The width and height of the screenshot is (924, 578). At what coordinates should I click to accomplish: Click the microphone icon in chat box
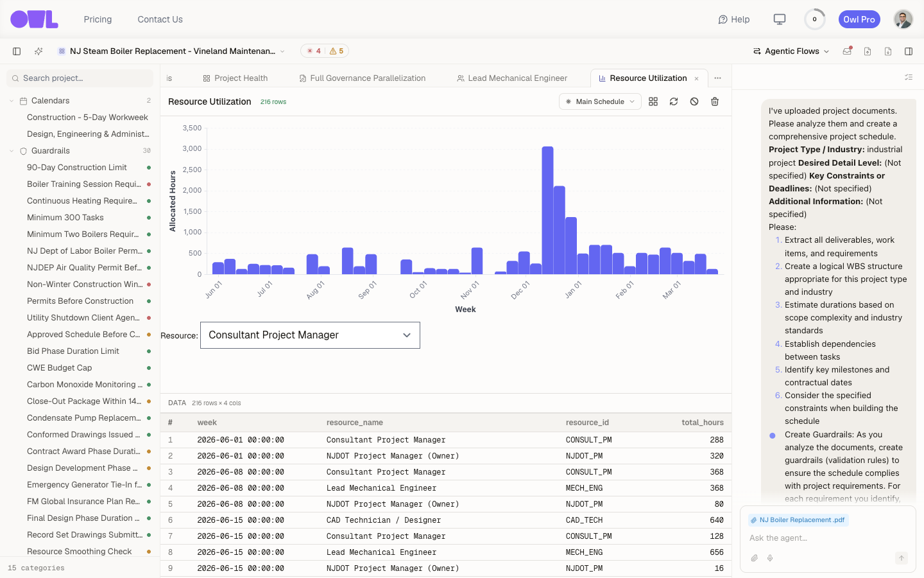tap(770, 558)
